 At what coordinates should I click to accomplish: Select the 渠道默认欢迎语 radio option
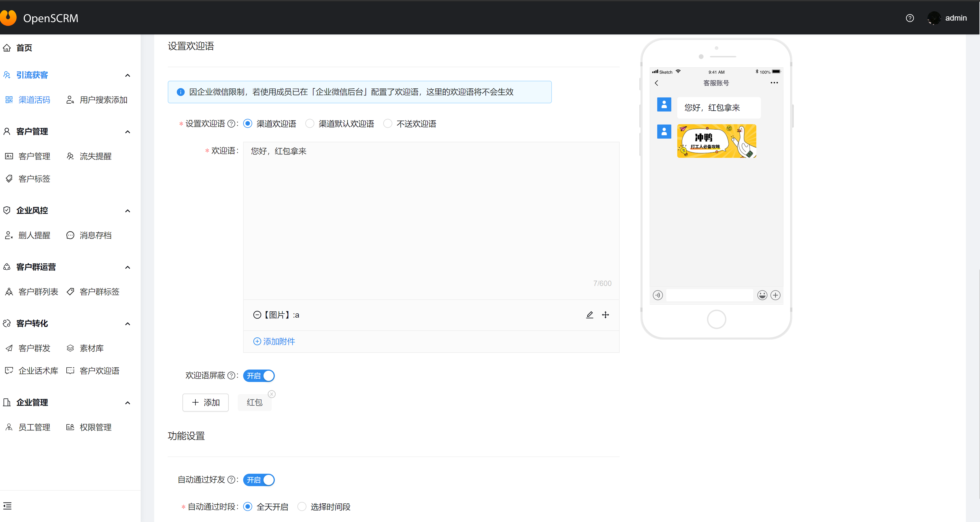click(x=310, y=124)
